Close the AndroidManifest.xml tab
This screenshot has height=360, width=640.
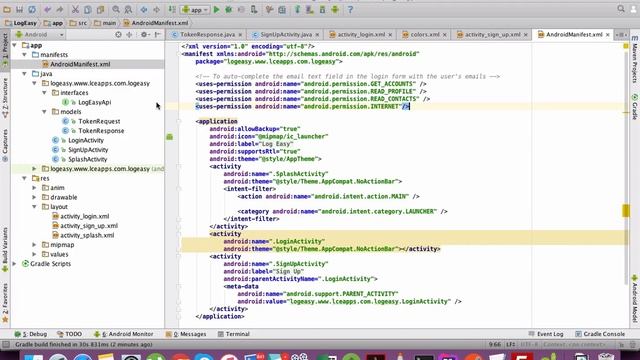(x=607, y=35)
